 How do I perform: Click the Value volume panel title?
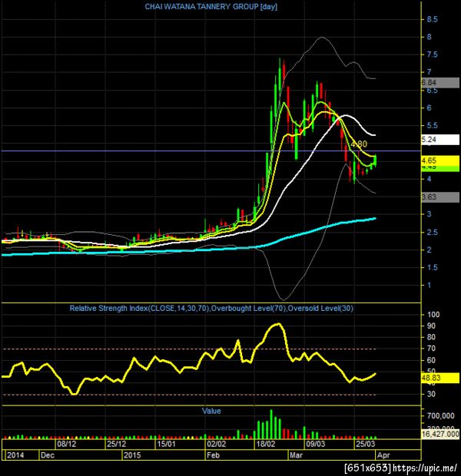pos(211,411)
